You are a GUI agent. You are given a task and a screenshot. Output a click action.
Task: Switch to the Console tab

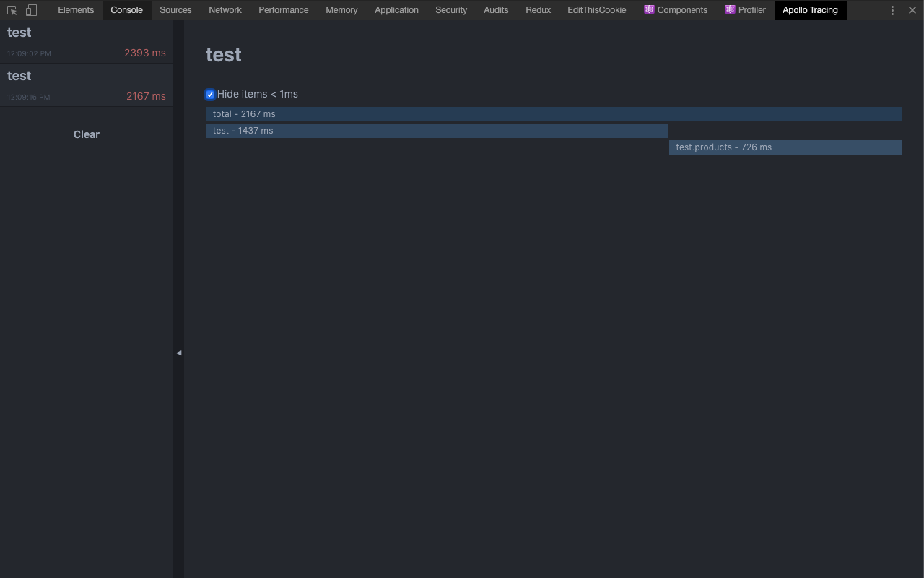[x=126, y=10]
